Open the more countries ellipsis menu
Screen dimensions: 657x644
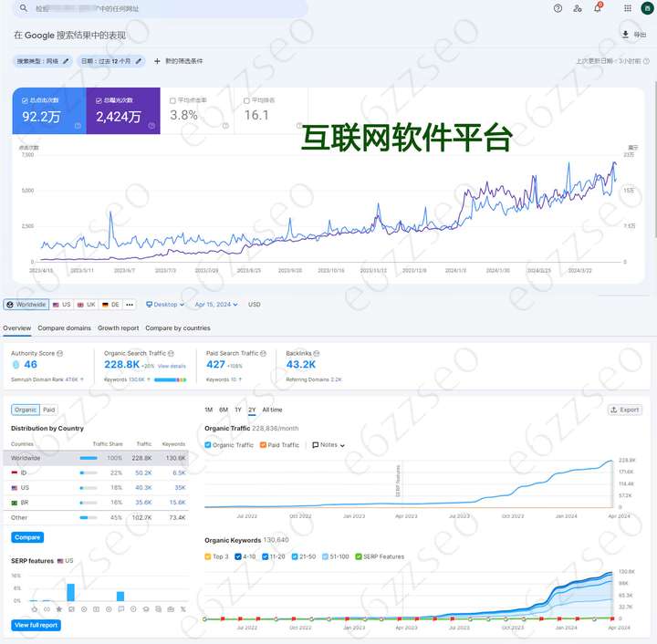tap(130, 305)
